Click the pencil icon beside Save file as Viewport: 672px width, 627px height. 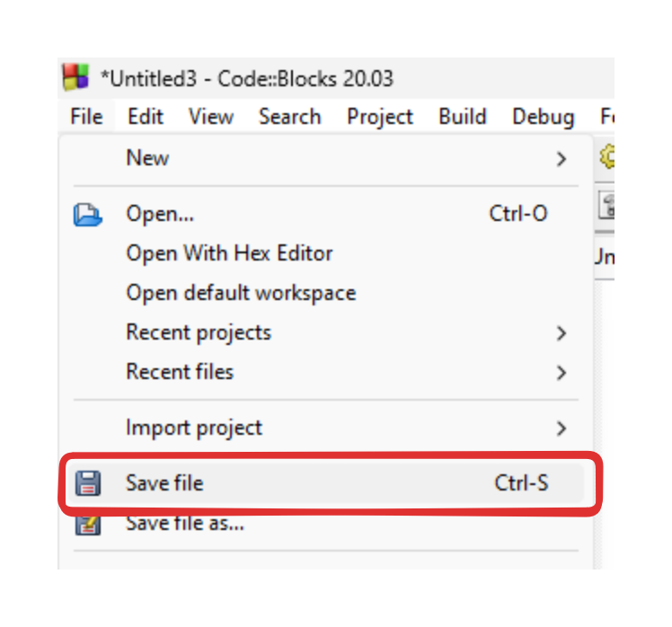[x=87, y=524]
